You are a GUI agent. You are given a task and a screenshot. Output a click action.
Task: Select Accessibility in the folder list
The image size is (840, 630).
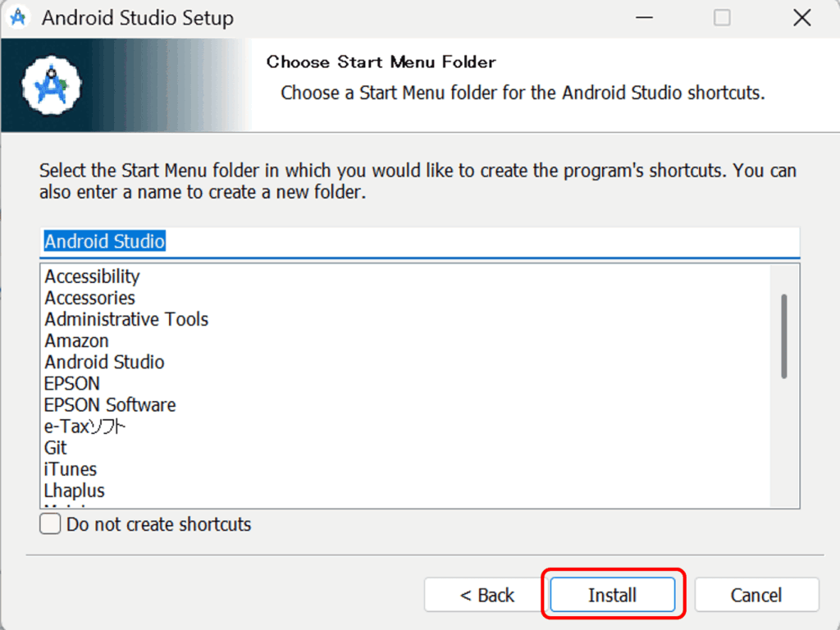coord(92,276)
